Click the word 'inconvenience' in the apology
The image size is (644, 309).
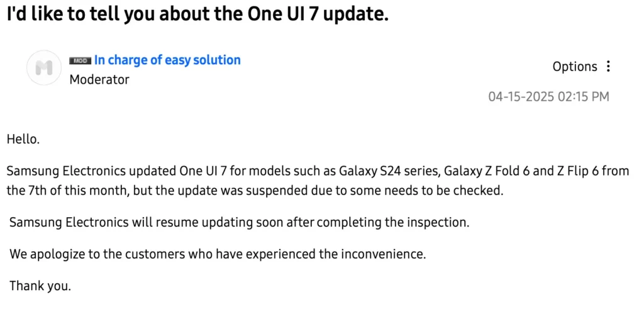[x=383, y=254]
